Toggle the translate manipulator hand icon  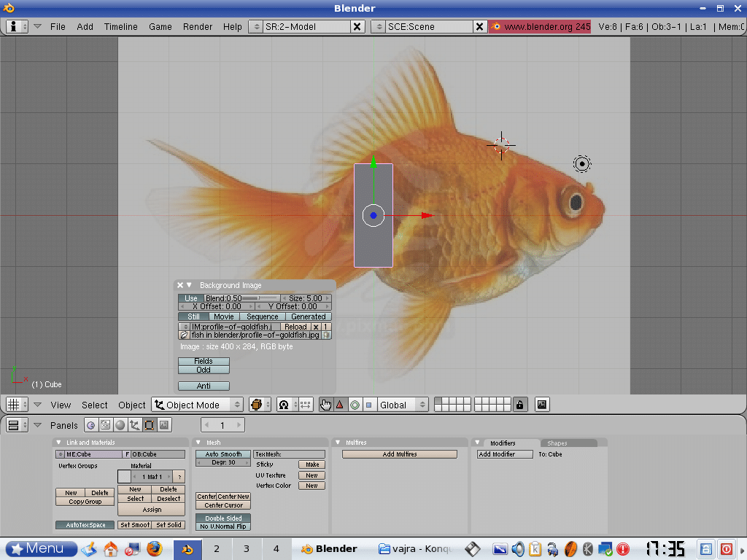click(325, 404)
